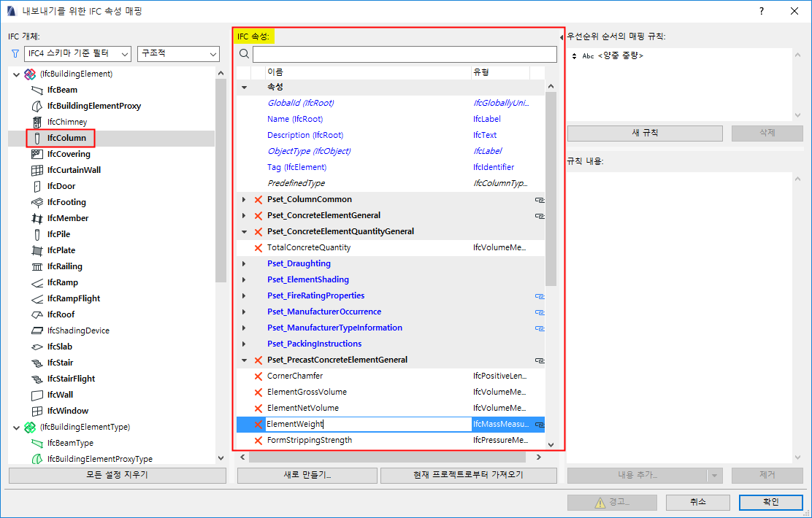Click the IFC entity tree vertical scrollbar
Viewport: 812px width, 518px height.
(x=221, y=181)
